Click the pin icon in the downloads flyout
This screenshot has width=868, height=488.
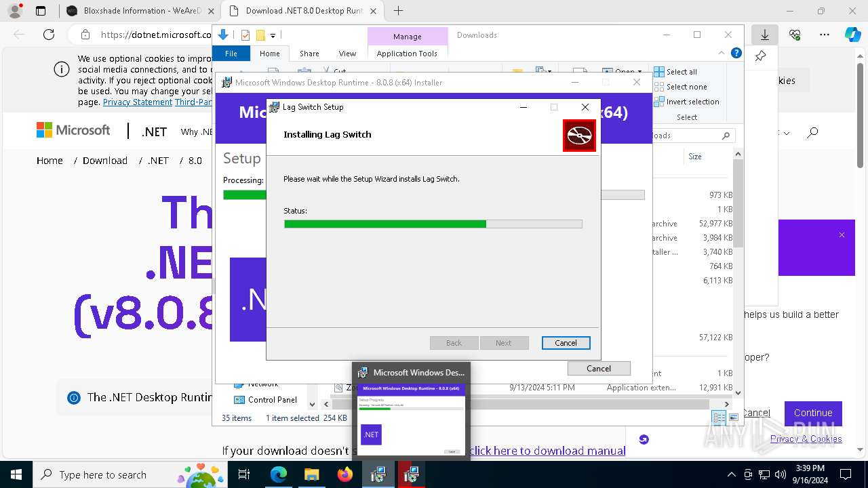(760, 56)
